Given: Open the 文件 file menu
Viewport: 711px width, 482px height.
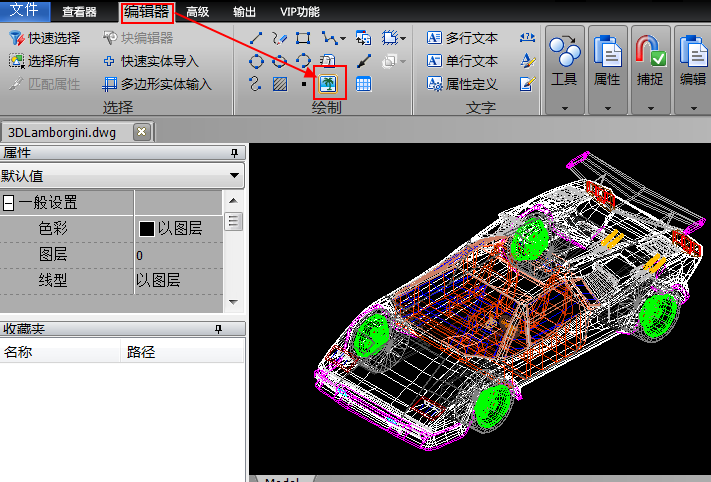Looking at the screenshot, I should point(24,10).
